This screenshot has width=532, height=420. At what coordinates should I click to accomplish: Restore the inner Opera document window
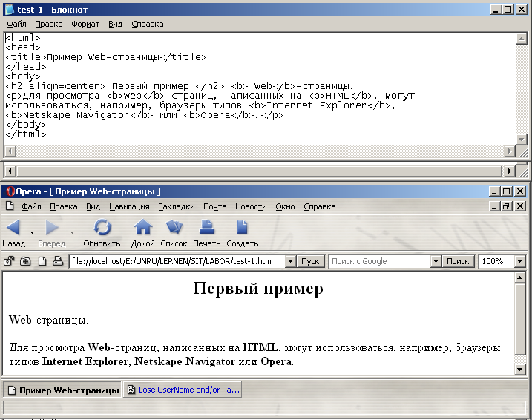(507, 206)
